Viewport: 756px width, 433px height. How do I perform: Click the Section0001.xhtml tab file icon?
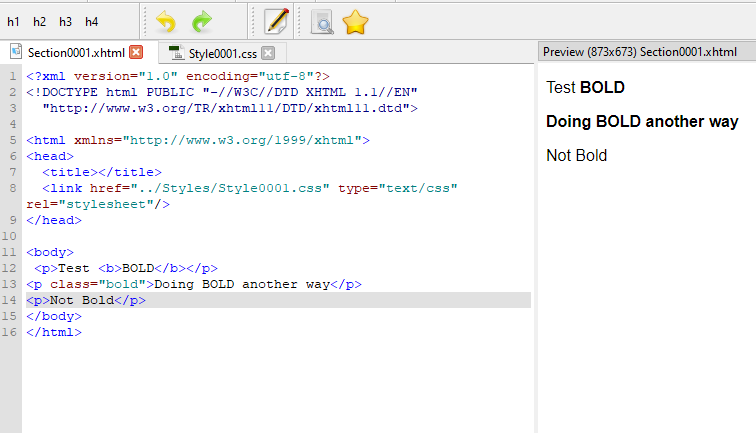pos(16,51)
